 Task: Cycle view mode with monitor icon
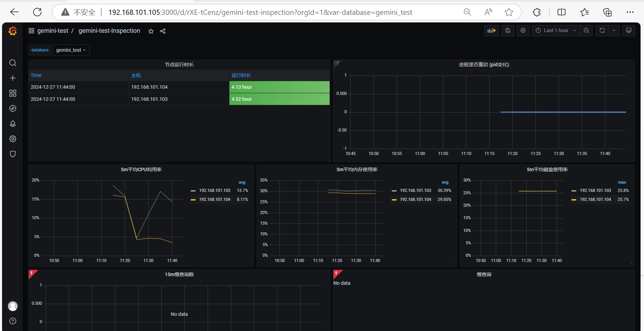coord(629,31)
